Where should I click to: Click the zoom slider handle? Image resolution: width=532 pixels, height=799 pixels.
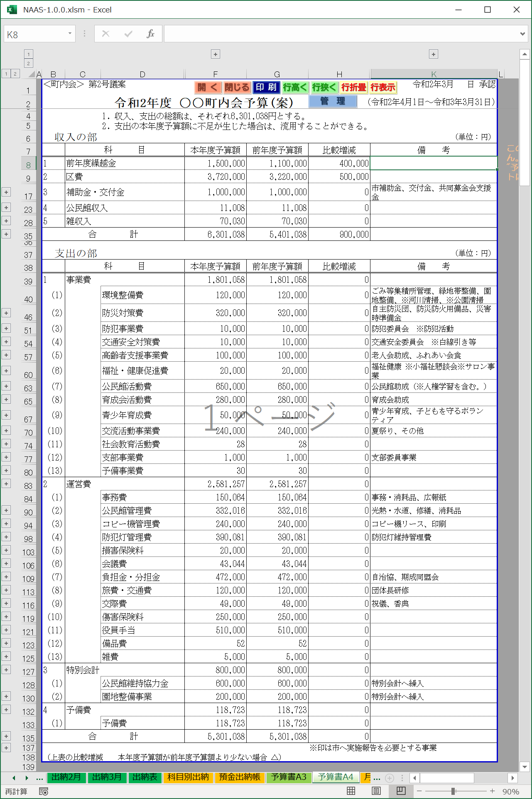453,791
